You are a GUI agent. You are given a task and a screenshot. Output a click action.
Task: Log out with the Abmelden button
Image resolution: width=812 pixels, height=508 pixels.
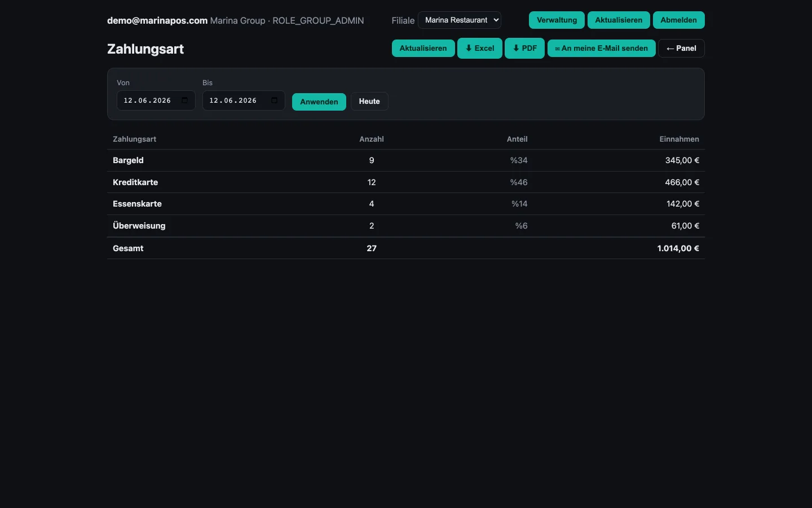[679, 20]
